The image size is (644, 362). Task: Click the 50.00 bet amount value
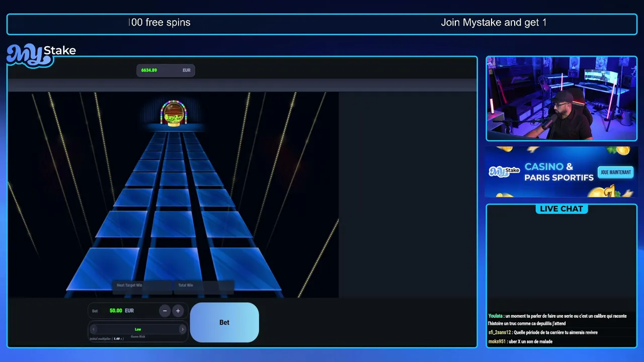(x=116, y=311)
